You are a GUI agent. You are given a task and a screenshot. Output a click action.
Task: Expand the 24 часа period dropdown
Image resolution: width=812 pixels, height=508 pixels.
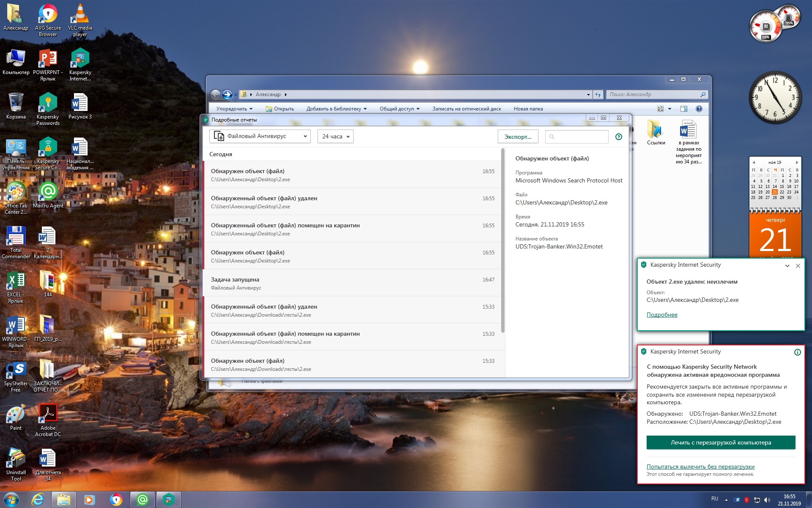(x=335, y=136)
